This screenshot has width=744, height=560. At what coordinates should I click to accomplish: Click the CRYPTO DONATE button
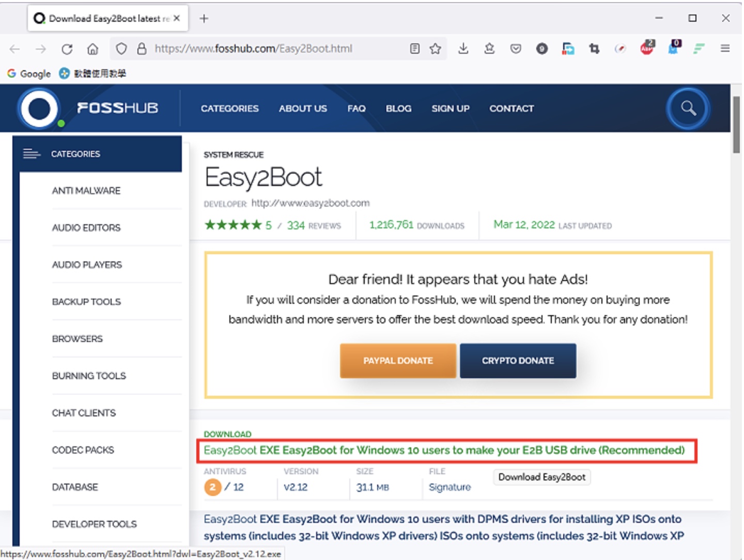click(518, 361)
